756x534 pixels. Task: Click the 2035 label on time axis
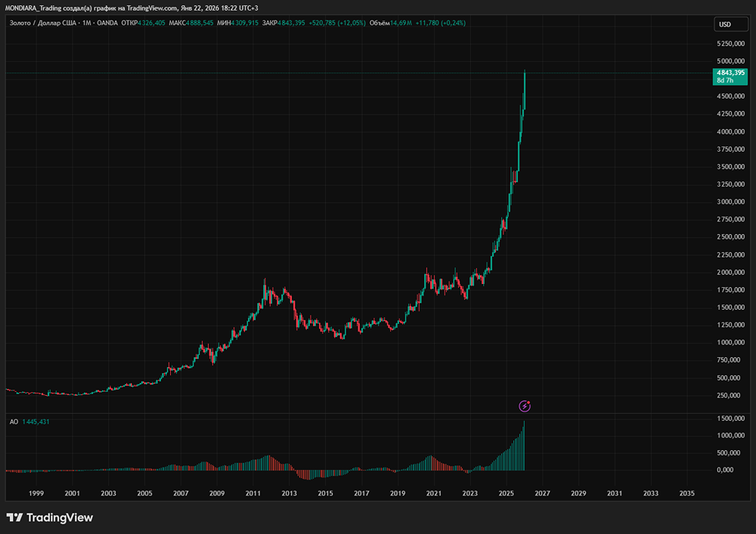[x=687, y=493]
